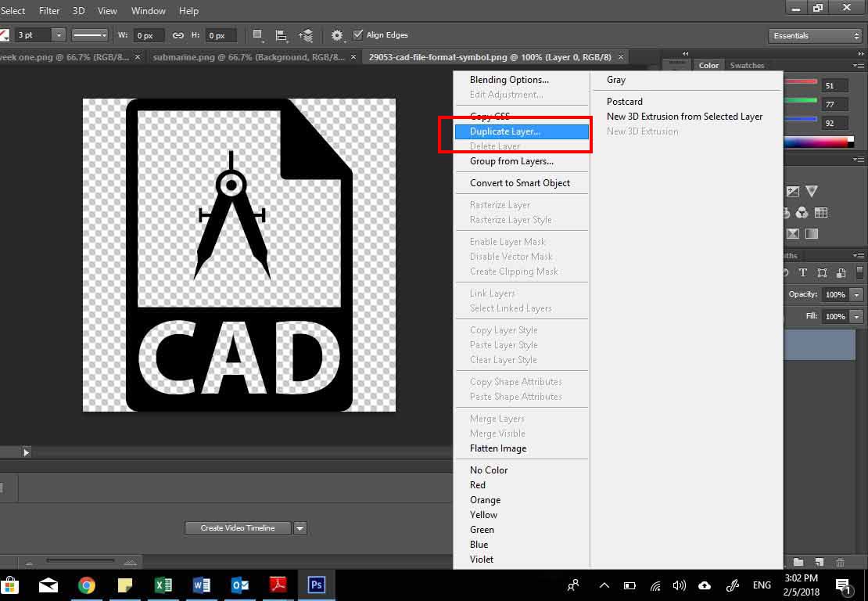Screen dimensions: 868x601
Task: Click the timeline play button
Action: (26, 452)
